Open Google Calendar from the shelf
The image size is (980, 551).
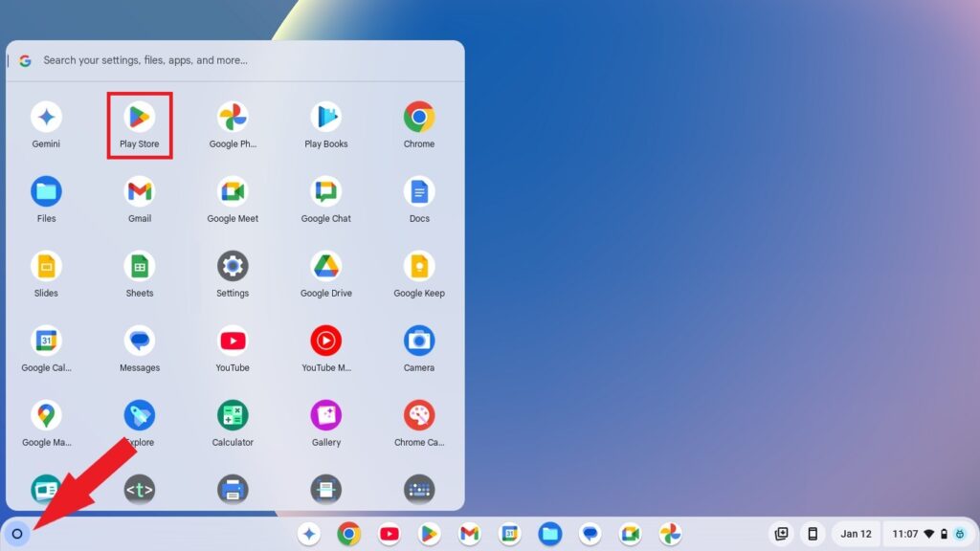[510, 534]
